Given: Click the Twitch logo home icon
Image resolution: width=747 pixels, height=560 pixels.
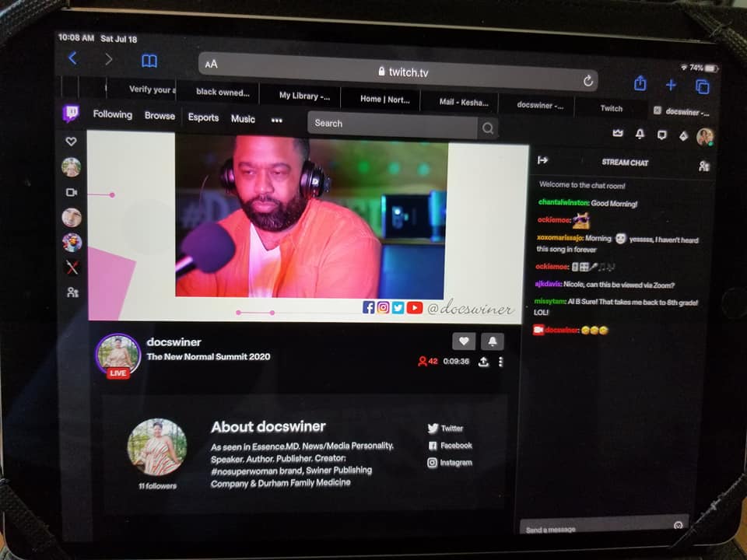Looking at the screenshot, I should click(x=71, y=114).
